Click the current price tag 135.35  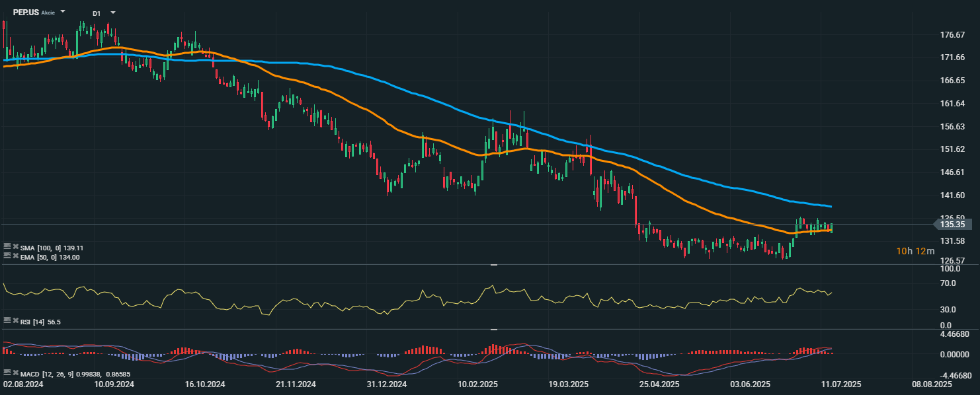pos(953,225)
